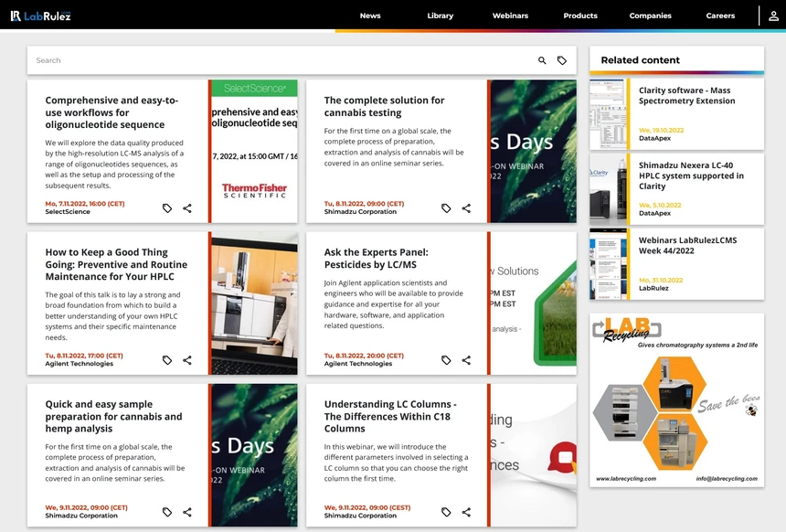The height and width of the screenshot is (532, 786).
Task: Click the Week 44/2022 related thumbnail
Action: pos(608,264)
